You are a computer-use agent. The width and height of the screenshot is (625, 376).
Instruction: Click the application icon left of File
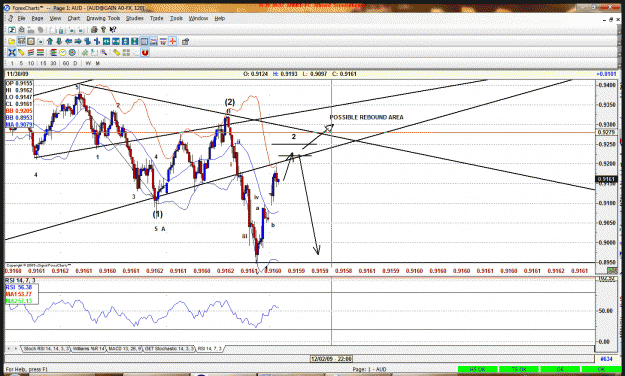(11, 18)
